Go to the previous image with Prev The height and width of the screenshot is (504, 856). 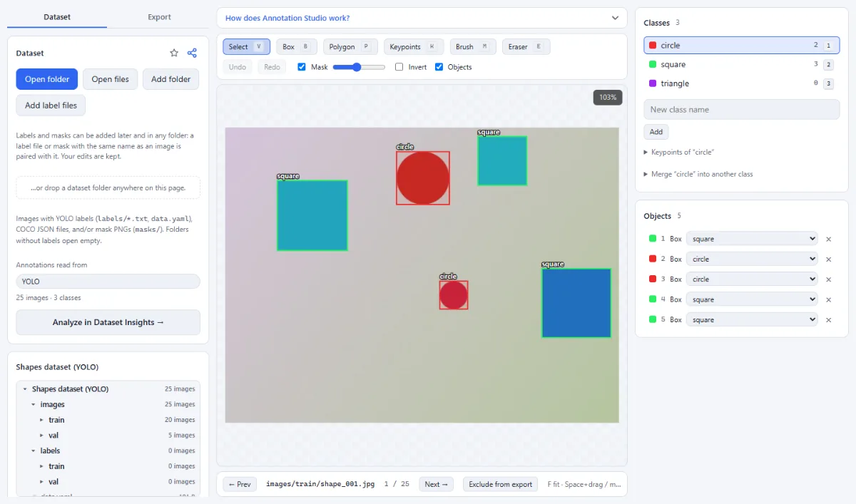[x=240, y=484]
